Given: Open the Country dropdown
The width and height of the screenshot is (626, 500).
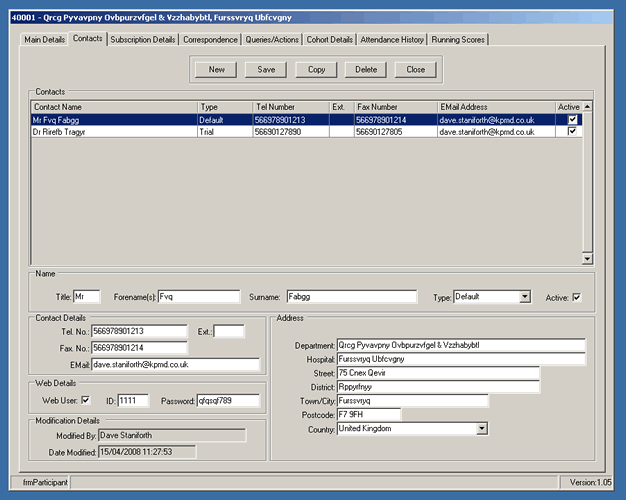Looking at the screenshot, I should click(482, 429).
